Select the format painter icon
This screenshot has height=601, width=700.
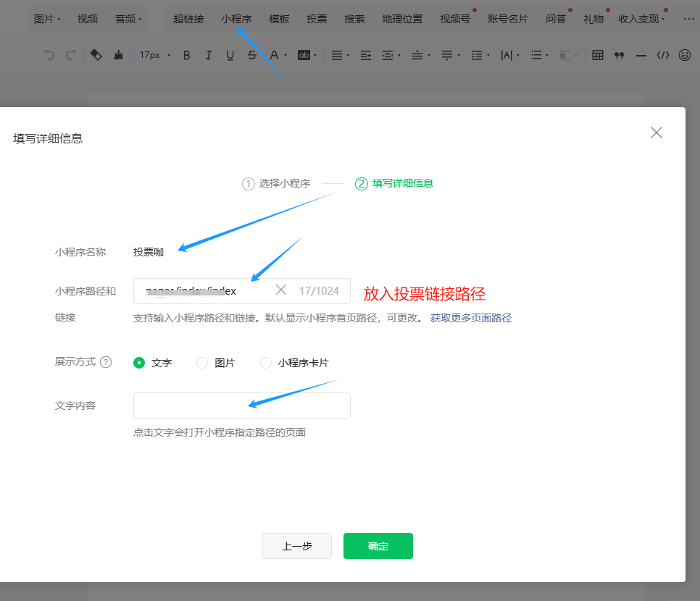[96, 55]
